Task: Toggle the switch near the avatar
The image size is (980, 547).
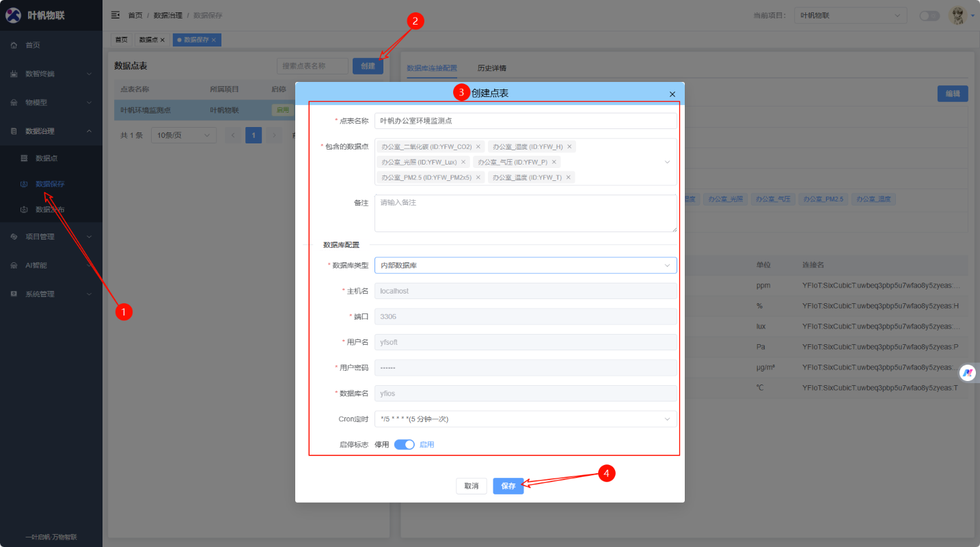Action: (929, 14)
